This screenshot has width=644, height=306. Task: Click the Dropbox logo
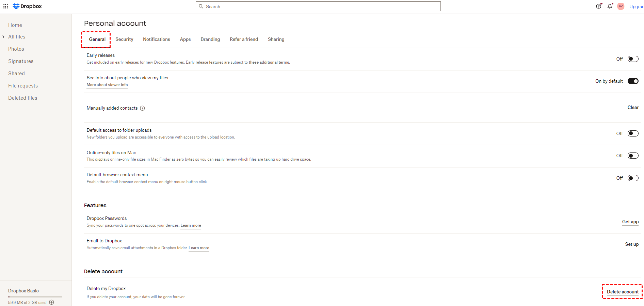(27, 6)
